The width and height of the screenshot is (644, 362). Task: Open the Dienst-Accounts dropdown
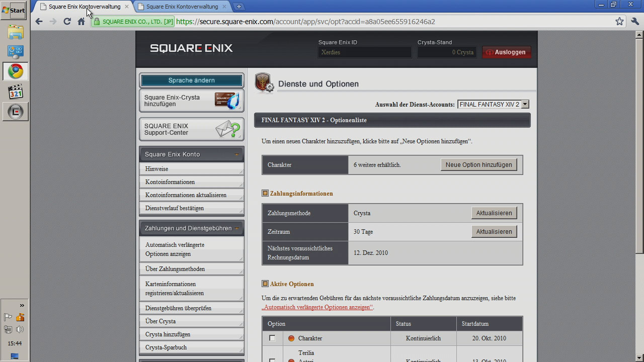[525, 104]
